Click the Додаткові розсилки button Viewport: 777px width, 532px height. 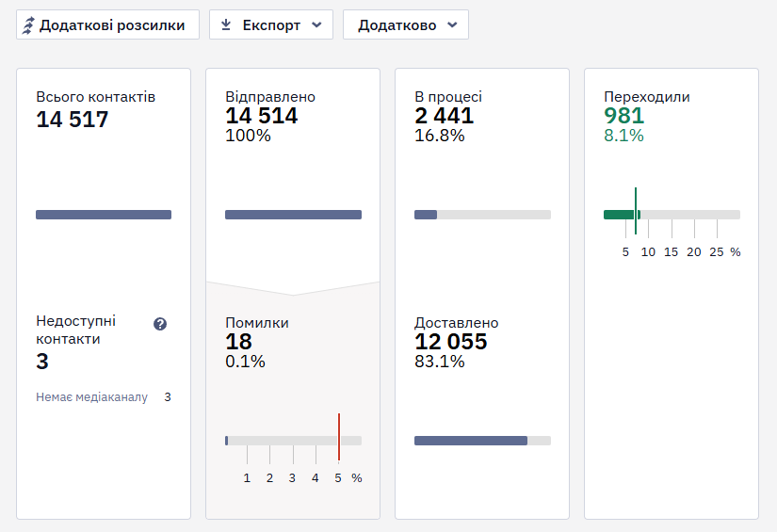tap(108, 24)
